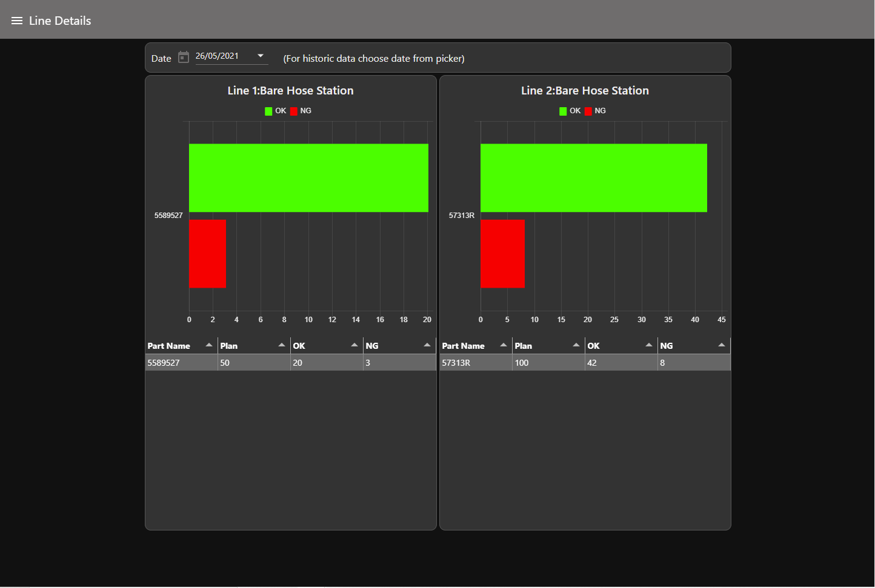Sort Line 1 table by Part Name arrow
The width and height of the screenshot is (875, 588).
tap(209, 345)
